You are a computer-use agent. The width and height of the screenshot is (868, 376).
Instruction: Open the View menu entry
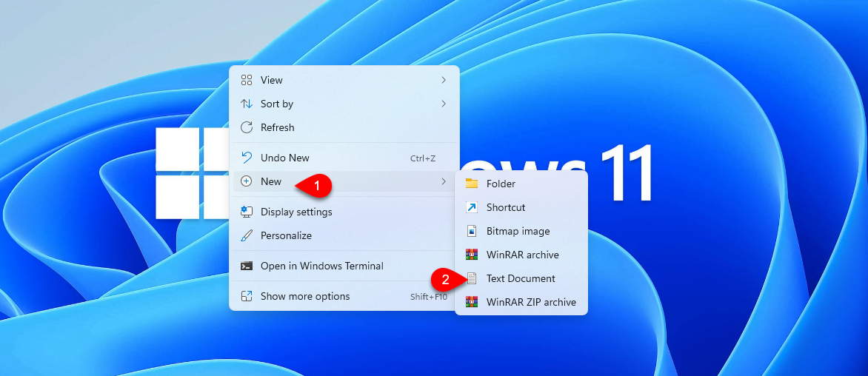(344, 80)
